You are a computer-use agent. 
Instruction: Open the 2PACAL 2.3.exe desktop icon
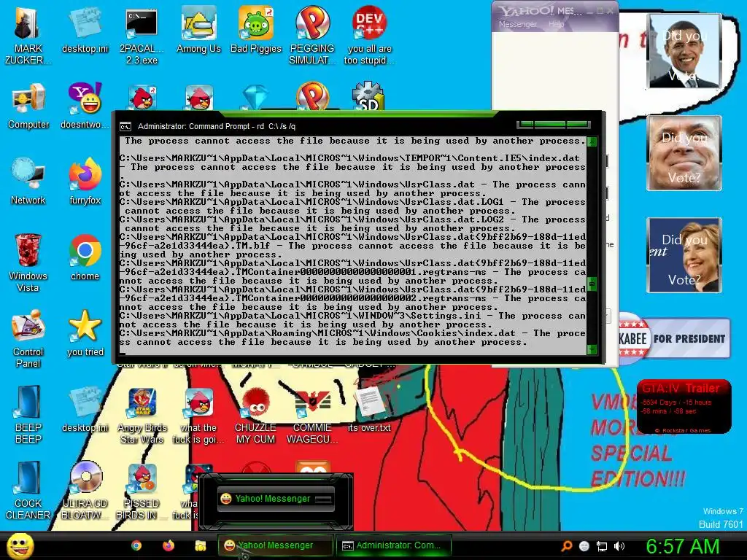click(142, 36)
